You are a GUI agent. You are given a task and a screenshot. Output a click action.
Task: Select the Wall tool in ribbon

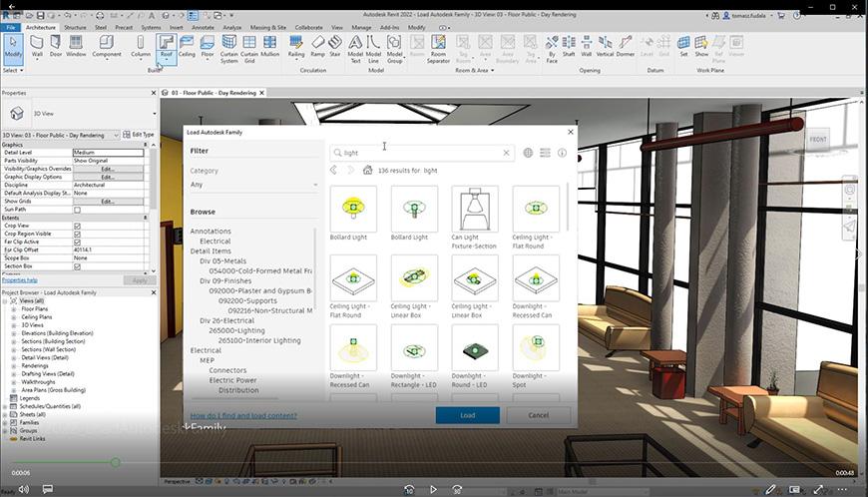37,47
